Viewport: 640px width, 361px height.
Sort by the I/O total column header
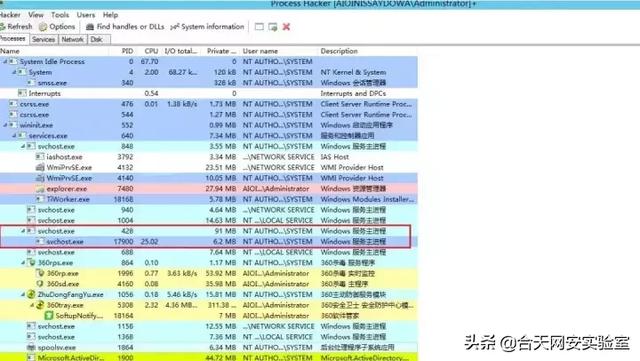180,51
